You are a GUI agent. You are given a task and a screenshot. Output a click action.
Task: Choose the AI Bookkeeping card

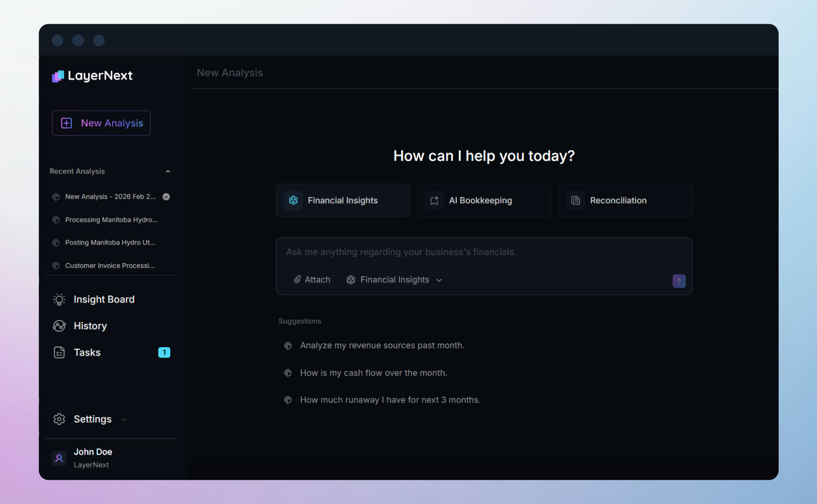[x=484, y=201]
